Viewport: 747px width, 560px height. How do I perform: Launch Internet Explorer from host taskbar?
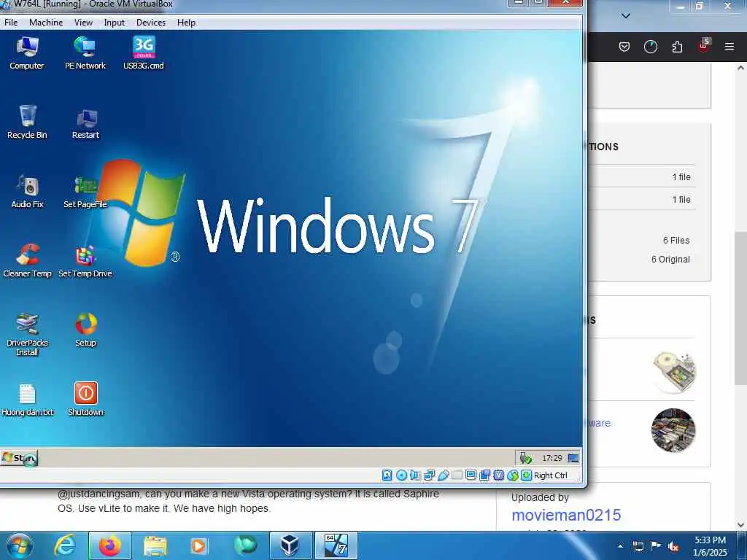(x=65, y=545)
